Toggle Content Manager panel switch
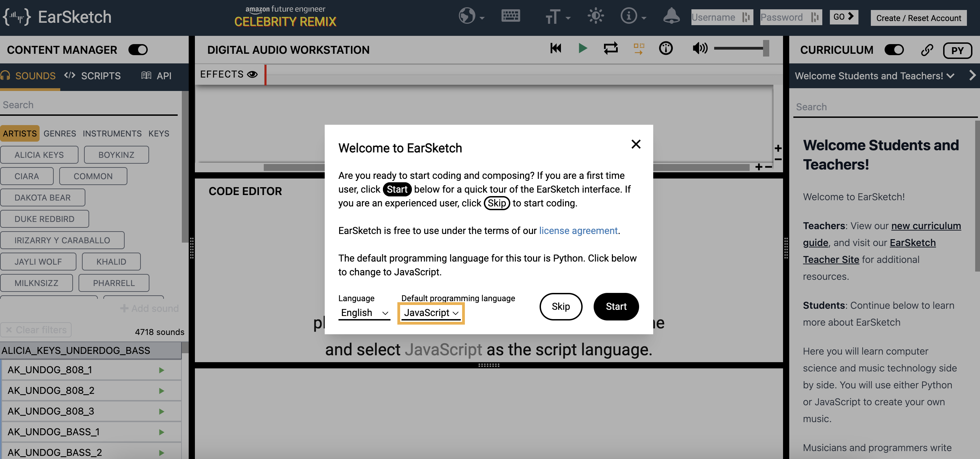 coord(138,50)
